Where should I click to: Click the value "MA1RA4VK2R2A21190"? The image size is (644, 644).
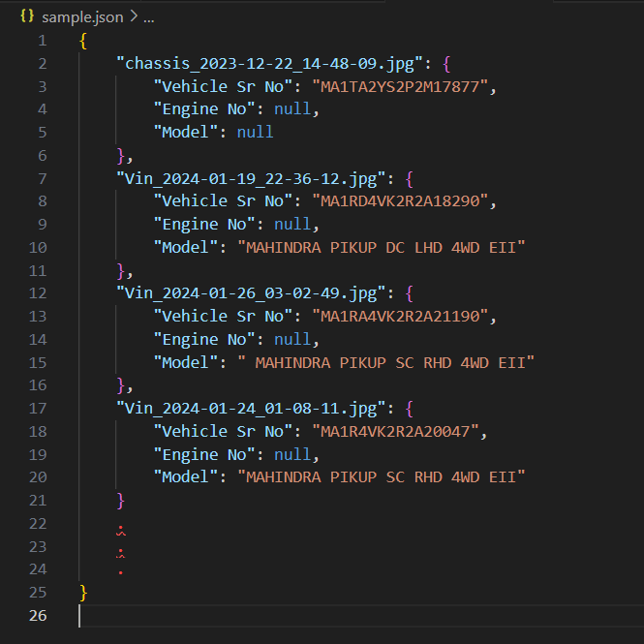pyautogui.click(x=400, y=317)
